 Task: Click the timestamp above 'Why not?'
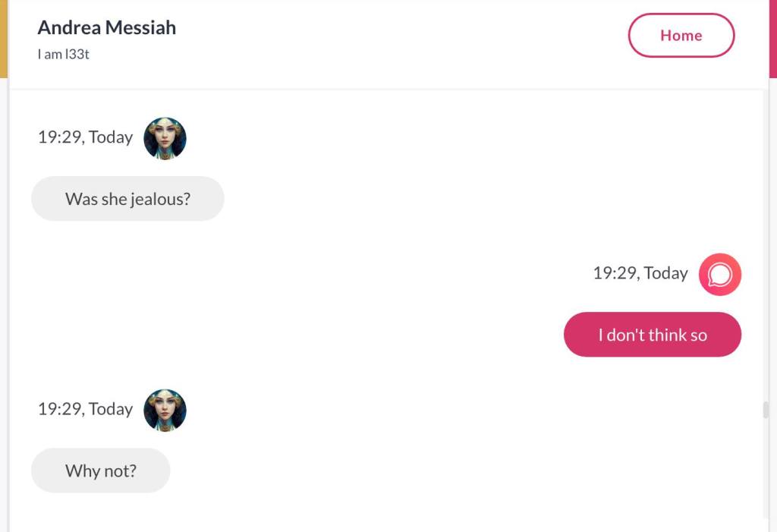tap(85, 409)
